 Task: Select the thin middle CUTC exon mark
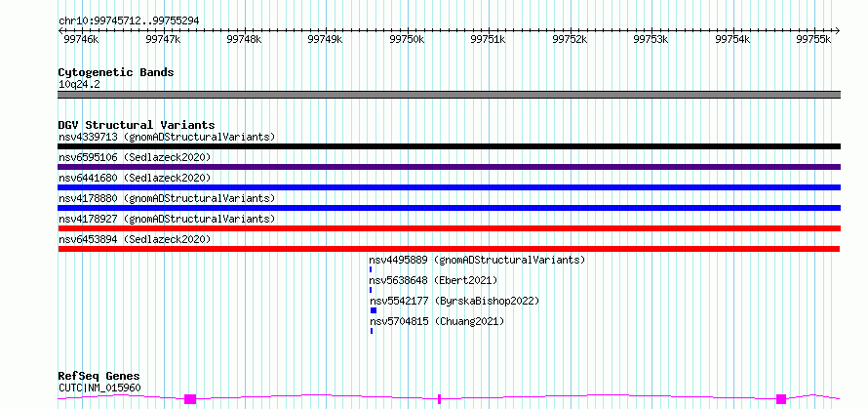pyautogui.click(x=439, y=399)
